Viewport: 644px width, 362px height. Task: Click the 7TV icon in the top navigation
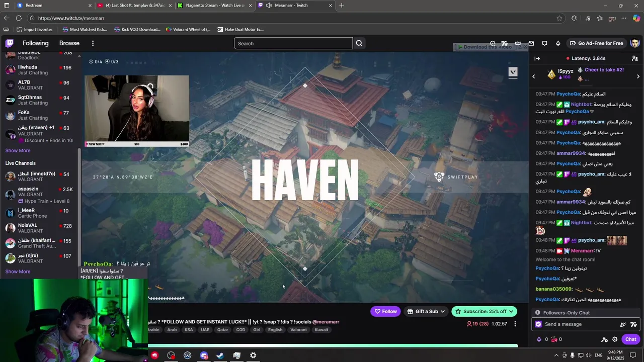[505, 43]
